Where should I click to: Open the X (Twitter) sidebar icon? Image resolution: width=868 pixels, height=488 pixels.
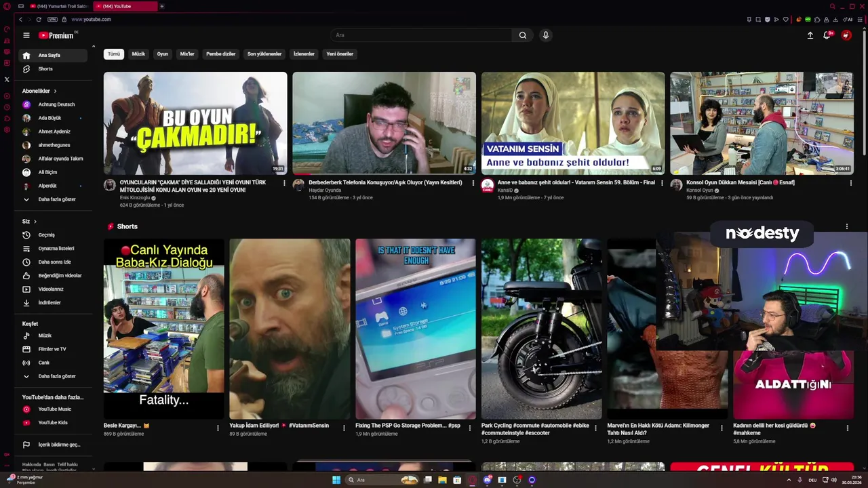pyautogui.click(x=7, y=79)
